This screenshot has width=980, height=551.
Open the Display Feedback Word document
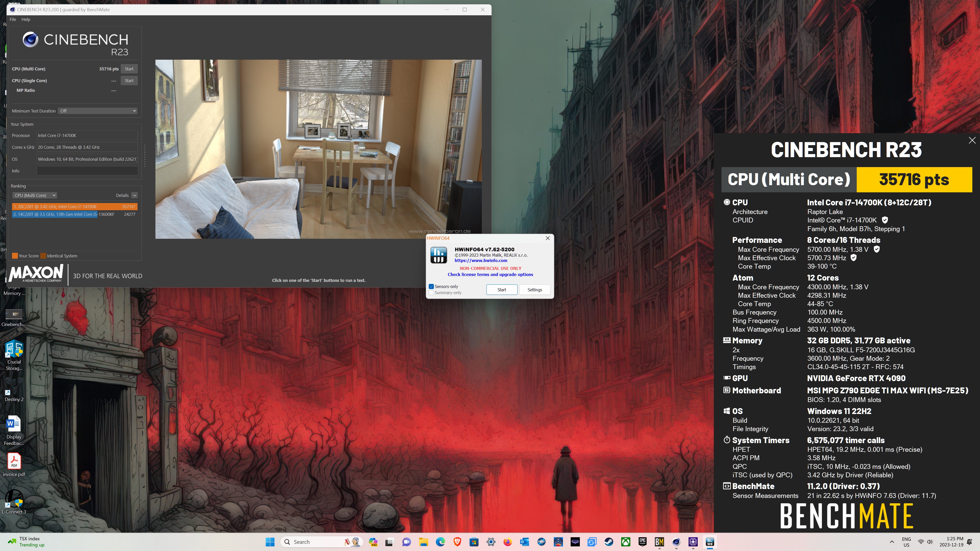click(14, 430)
